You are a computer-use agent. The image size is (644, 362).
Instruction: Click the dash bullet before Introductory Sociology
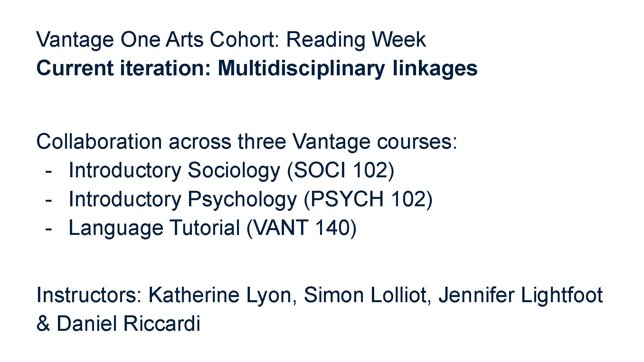coord(49,171)
